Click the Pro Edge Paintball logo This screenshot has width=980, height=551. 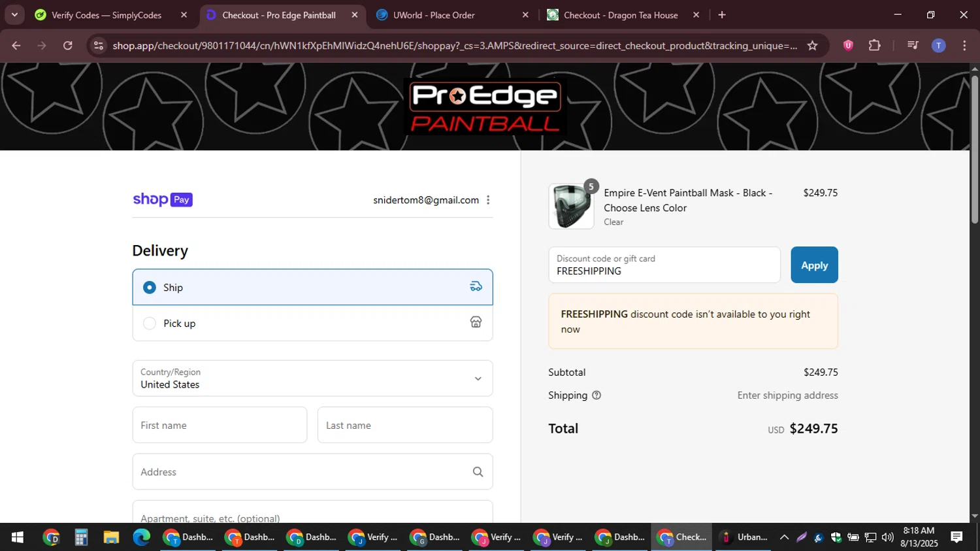485,107
